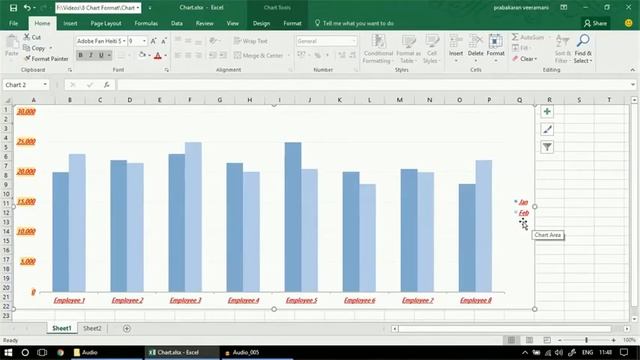Click the Save icon in title bar
640x360 pixels.
point(13,8)
